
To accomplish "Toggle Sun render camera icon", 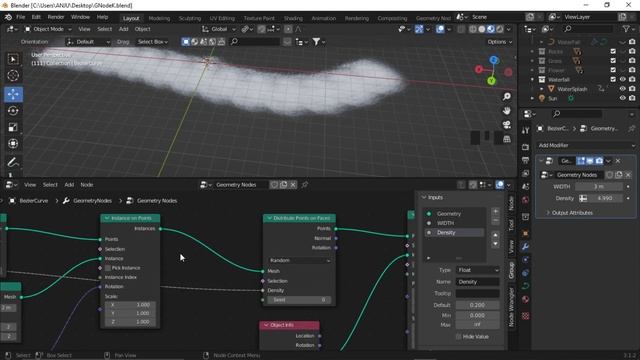I will click(x=632, y=98).
